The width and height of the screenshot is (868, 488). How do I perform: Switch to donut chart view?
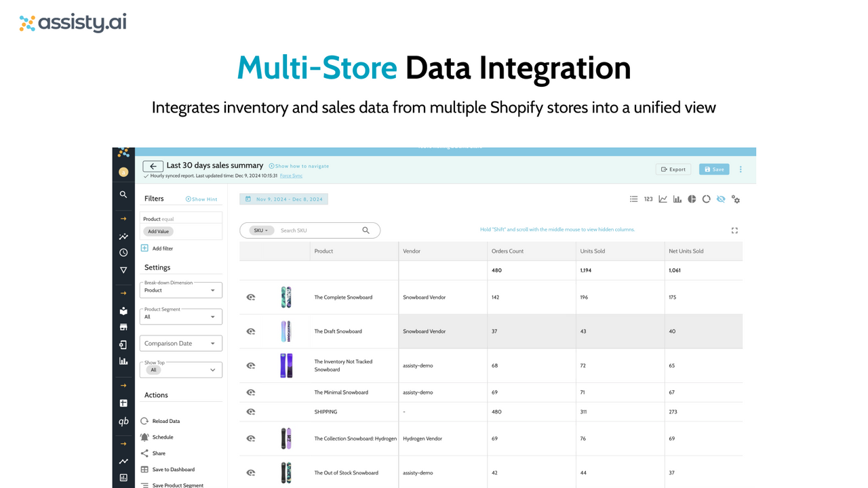click(706, 199)
